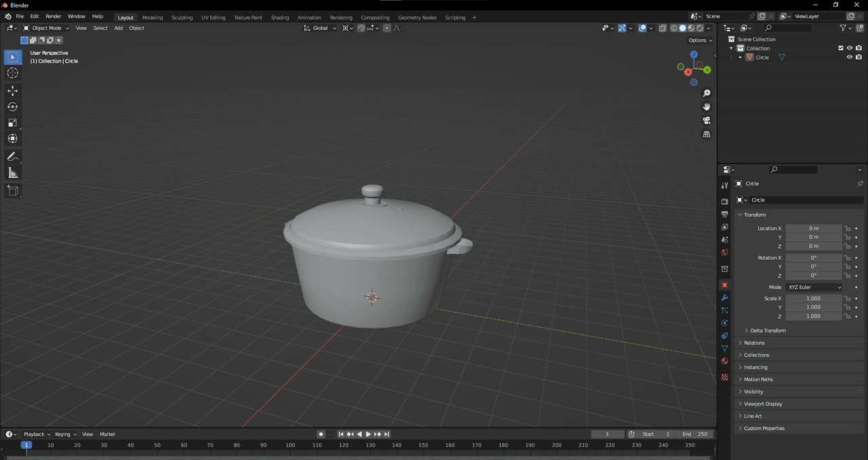The image size is (868, 460).
Task: Toggle Collection exclude checkbox in outliner
Action: [x=841, y=48]
